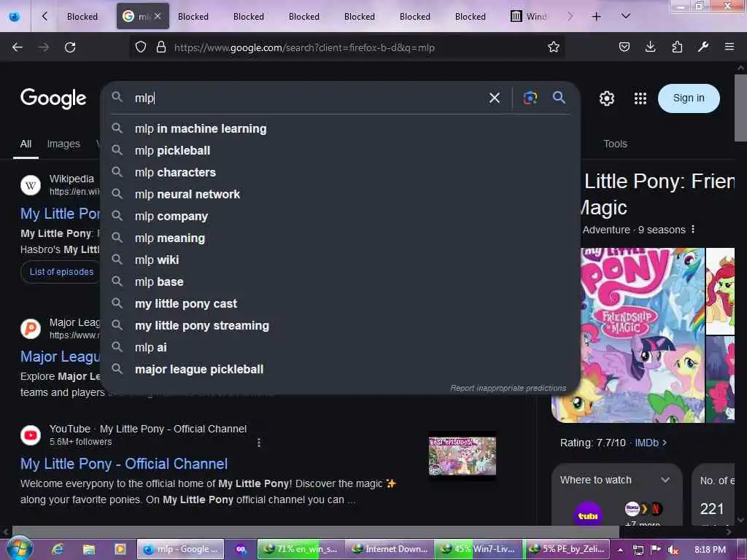The image size is (747, 560).
Task: Click the Firefox View icon
Action: tap(15, 16)
